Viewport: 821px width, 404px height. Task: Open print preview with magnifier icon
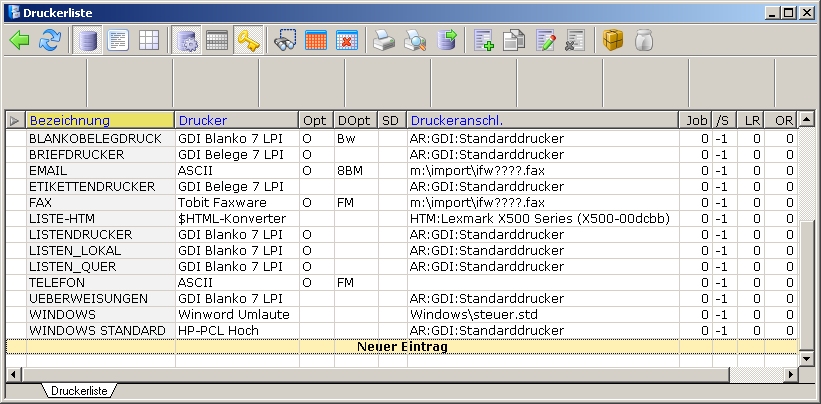(x=414, y=41)
